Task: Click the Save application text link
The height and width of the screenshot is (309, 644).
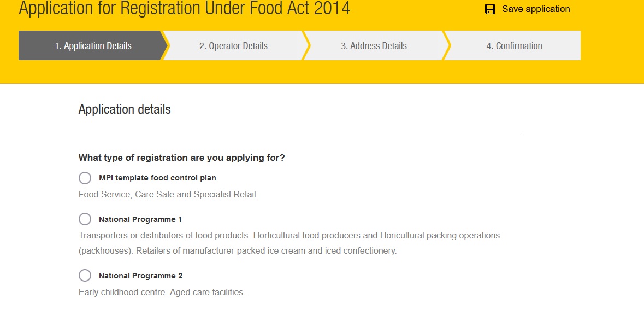Action: pyautogui.click(x=535, y=9)
